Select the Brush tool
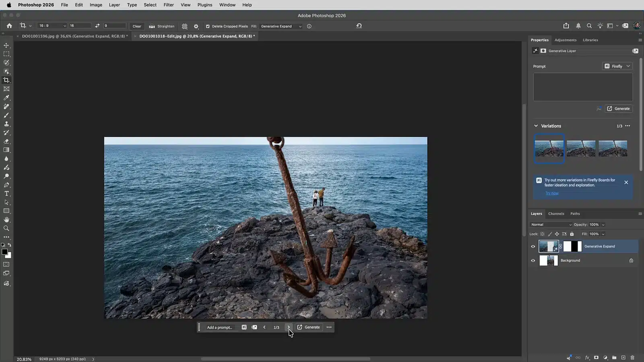Image resolution: width=644 pixels, height=362 pixels. tap(6, 115)
